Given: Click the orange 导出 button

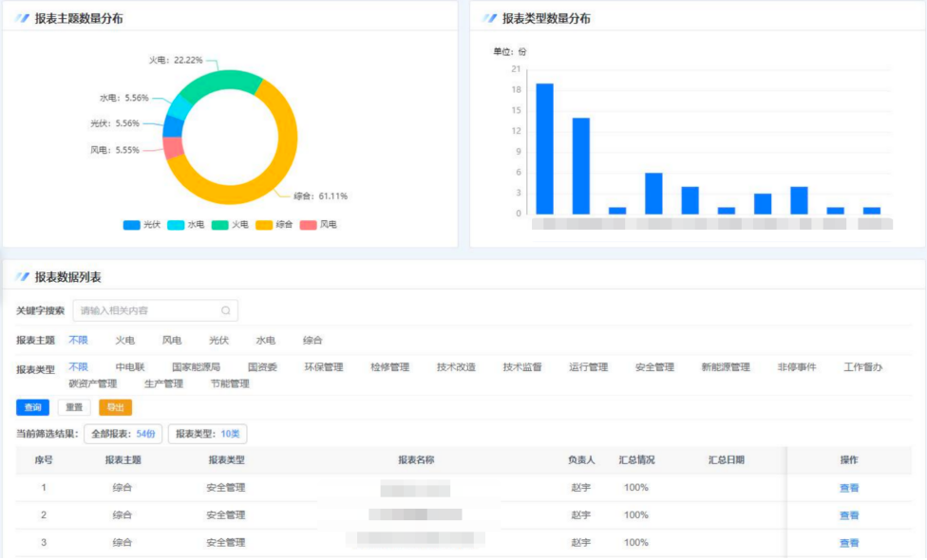Looking at the screenshot, I should (x=116, y=407).
